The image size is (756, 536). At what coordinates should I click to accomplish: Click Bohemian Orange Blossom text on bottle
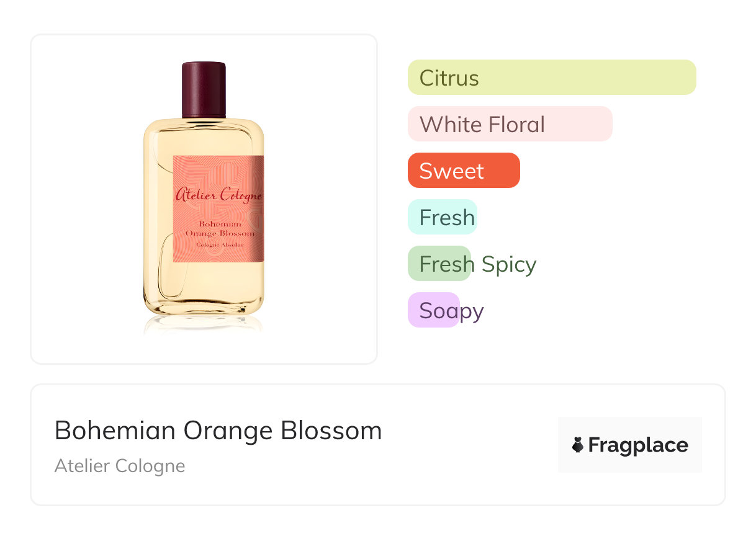(220, 228)
